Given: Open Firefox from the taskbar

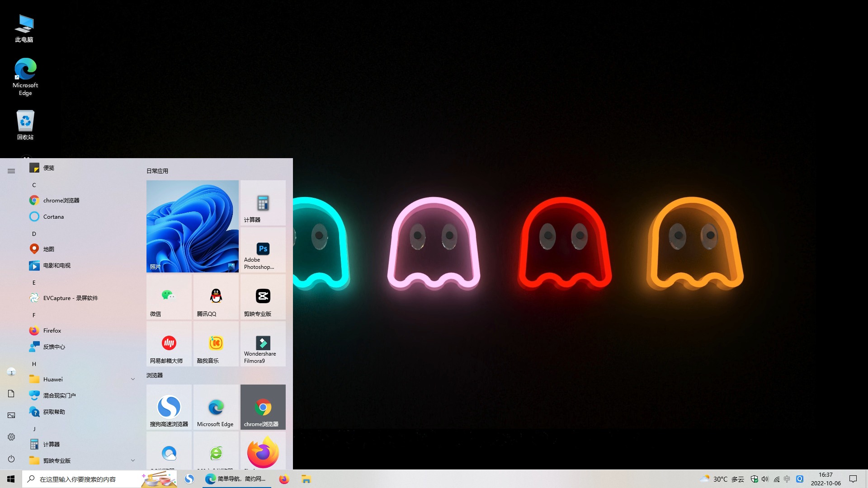Looking at the screenshot, I should (x=284, y=479).
